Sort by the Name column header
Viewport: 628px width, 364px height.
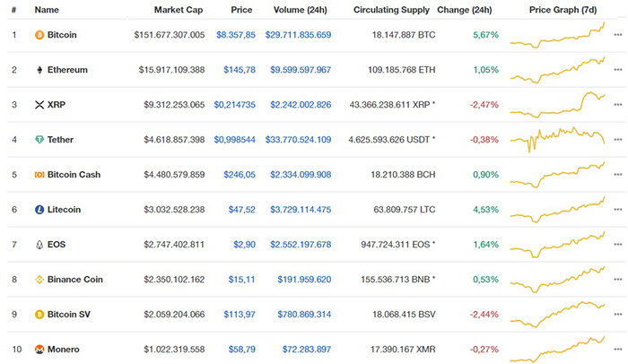point(47,10)
